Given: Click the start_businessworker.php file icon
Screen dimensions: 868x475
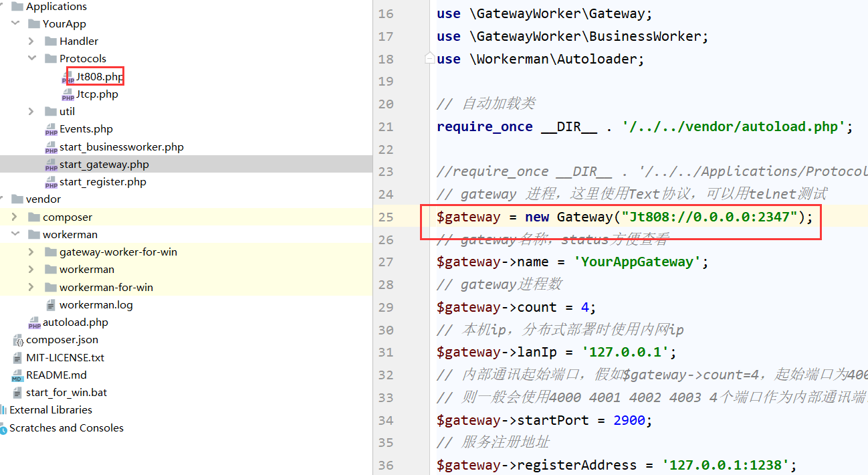Looking at the screenshot, I should (51, 147).
